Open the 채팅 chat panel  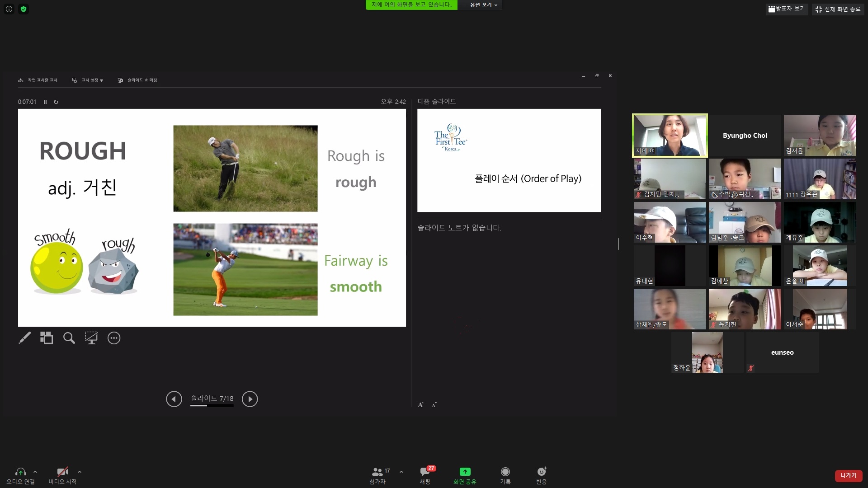coord(425,475)
